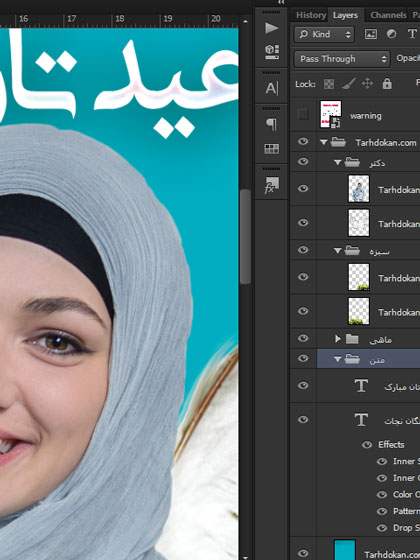Lock transparent pixels icon
The image size is (420, 560).
pos(329,84)
